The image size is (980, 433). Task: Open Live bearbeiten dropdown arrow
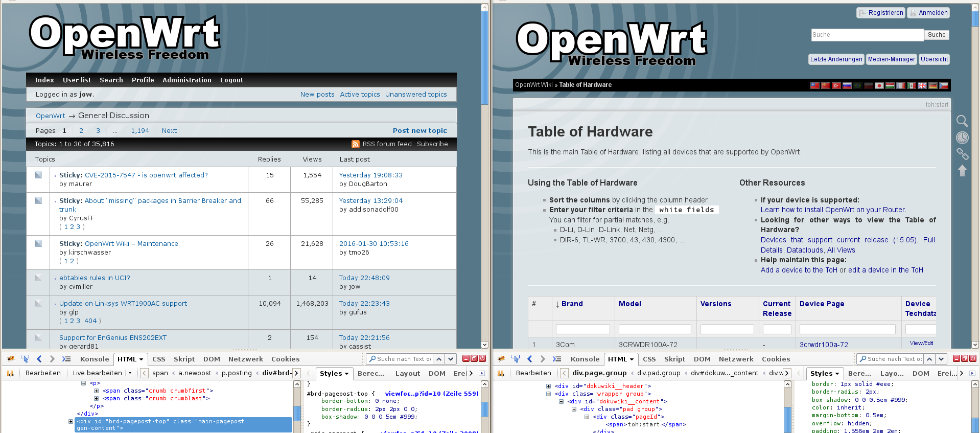point(130,373)
